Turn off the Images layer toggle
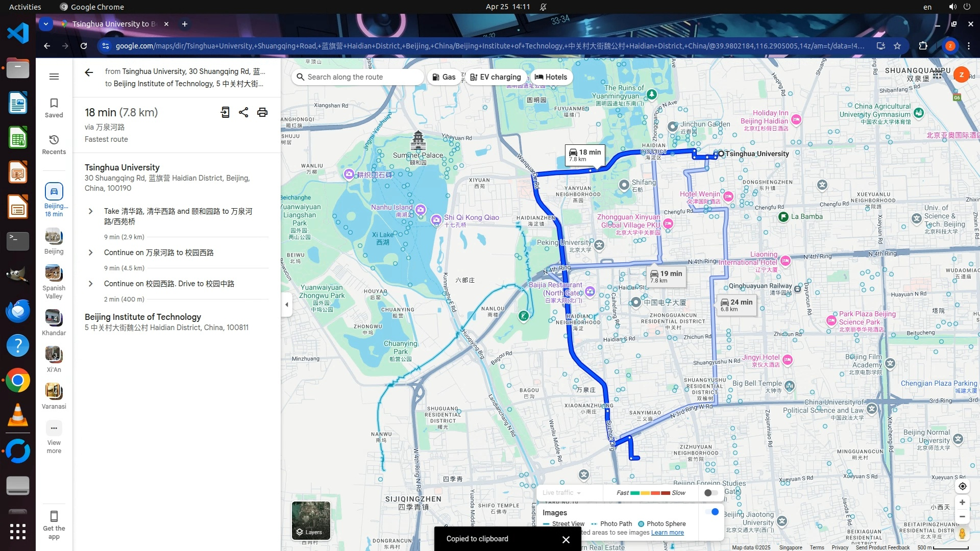The width and height of the screenshot is (980, 551). pyautogui.click(x=712, y=512)
